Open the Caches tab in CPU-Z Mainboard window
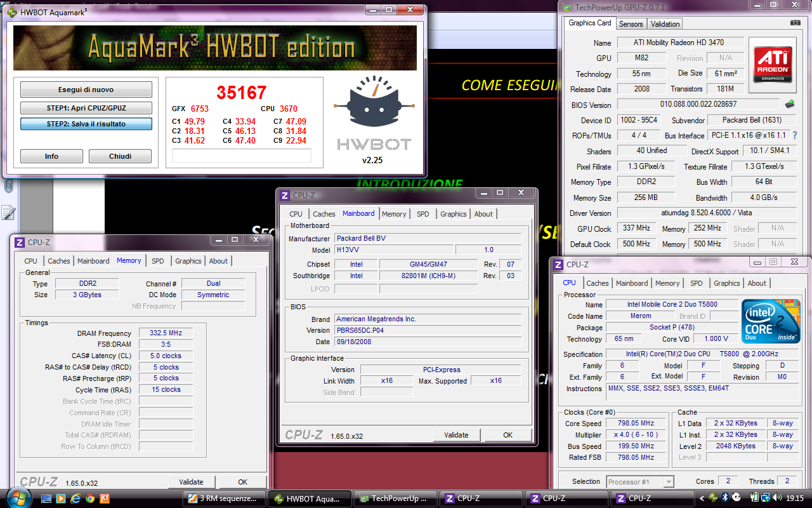Screen dimensions: 812x508 (324, 214)
